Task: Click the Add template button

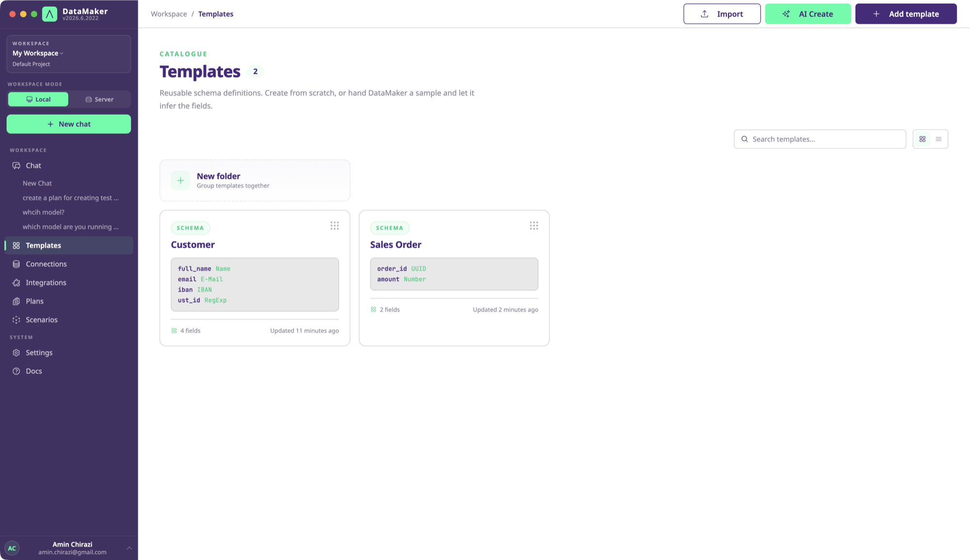Action: pos(906,14)
